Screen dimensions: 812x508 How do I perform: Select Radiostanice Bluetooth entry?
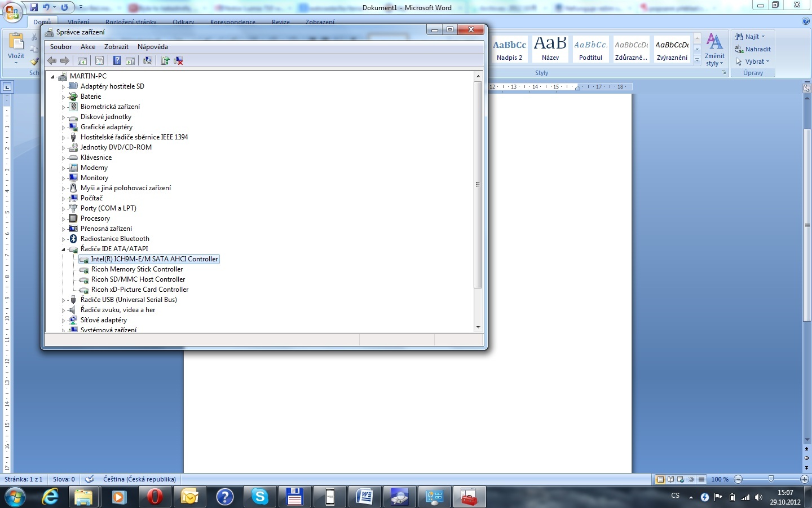[115, 239]
